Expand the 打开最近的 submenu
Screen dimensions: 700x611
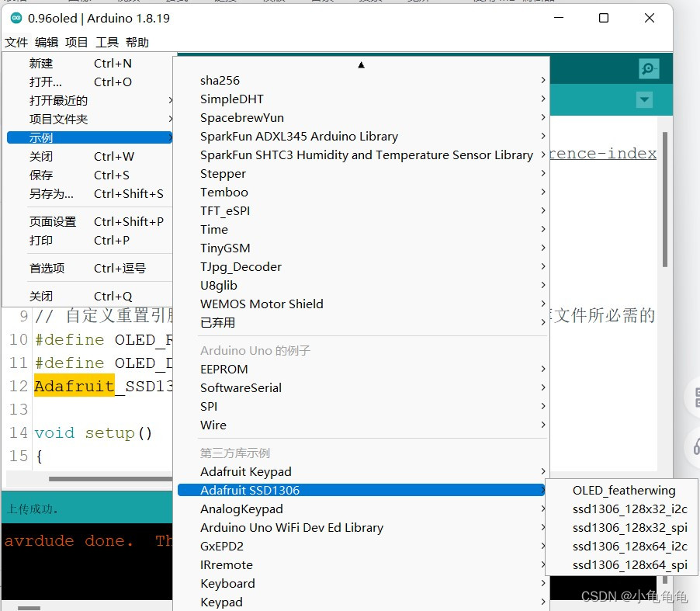click(90, 100)
